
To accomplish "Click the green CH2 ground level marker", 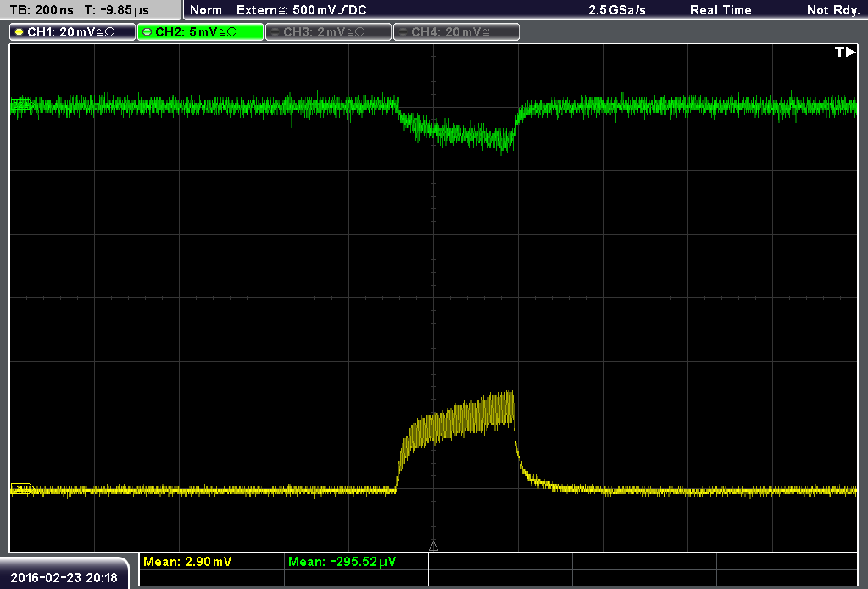I will 21,104.
